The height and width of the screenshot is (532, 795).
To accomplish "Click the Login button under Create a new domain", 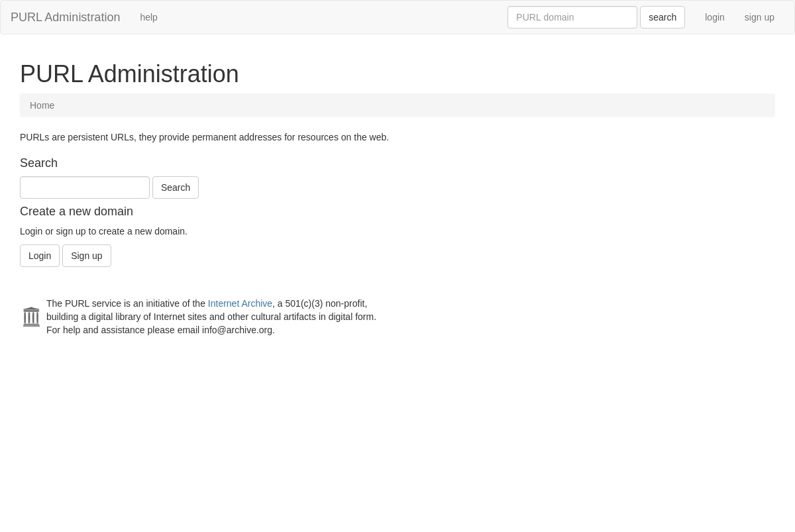I will (40, 256).
